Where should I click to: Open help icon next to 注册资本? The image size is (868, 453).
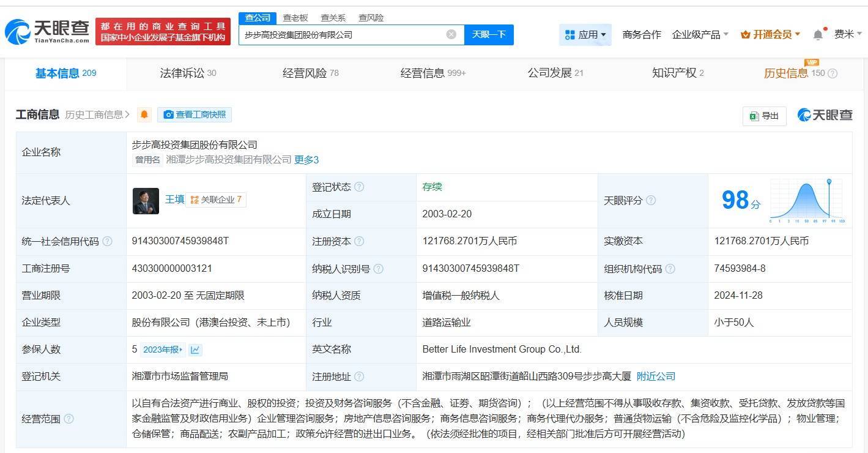tap(359, 241)
